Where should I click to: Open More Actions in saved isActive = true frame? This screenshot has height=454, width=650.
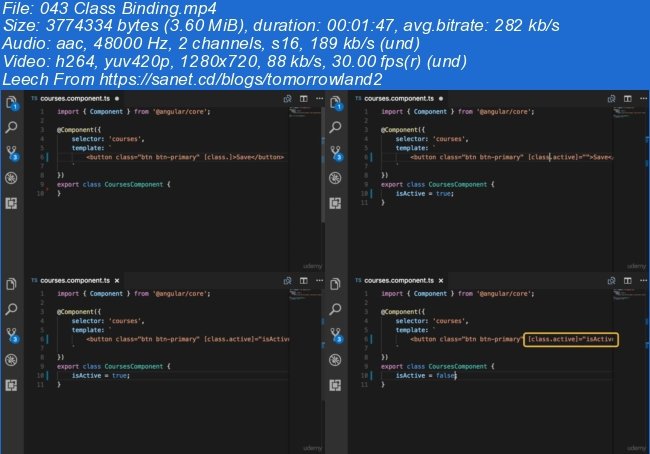(319, 281)
